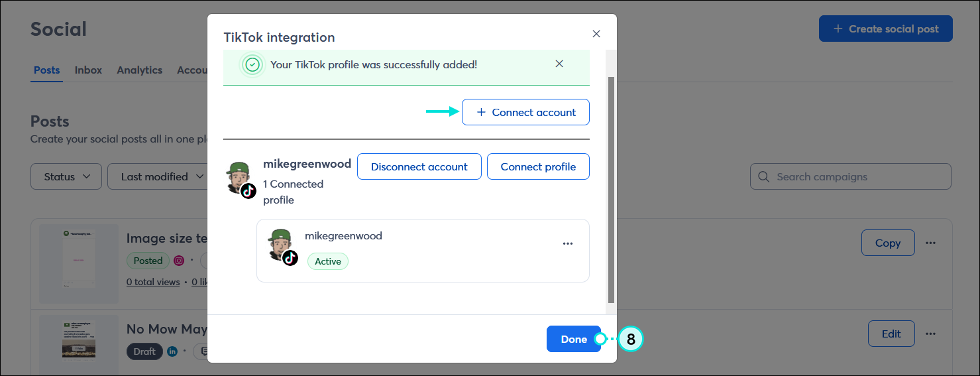Open the Status filter dropdown
This screenshot has height=376, width=980.
66,176
